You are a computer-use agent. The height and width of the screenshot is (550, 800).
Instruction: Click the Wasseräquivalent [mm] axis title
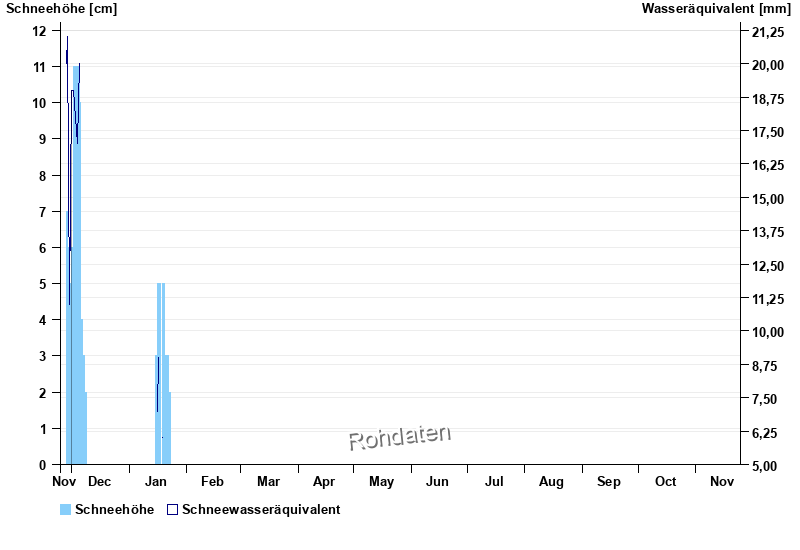pyautogui.click(x=715, y=9)
